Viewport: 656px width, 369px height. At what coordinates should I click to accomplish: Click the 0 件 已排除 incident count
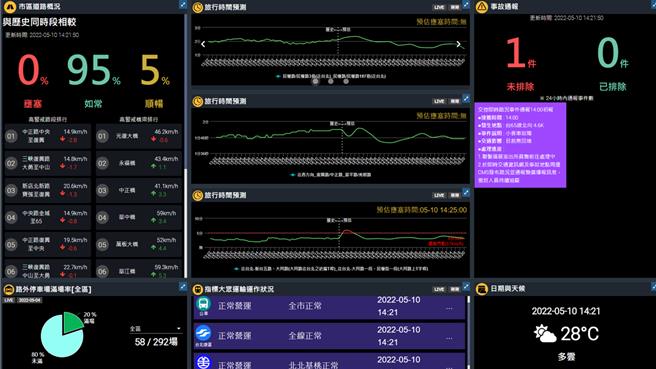[x=613, y=64]
